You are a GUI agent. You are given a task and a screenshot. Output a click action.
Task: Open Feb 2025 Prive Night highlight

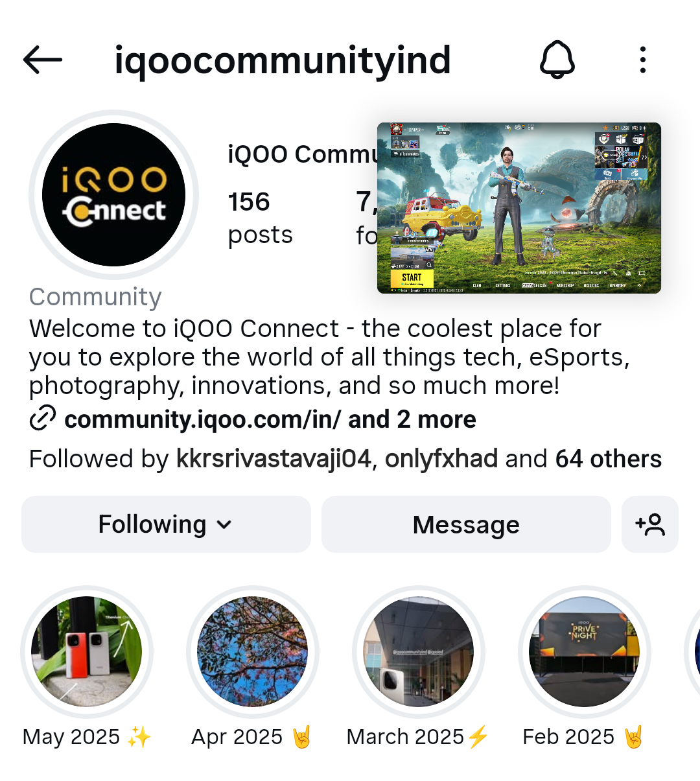pyautogui.click(x=585, y=651)
